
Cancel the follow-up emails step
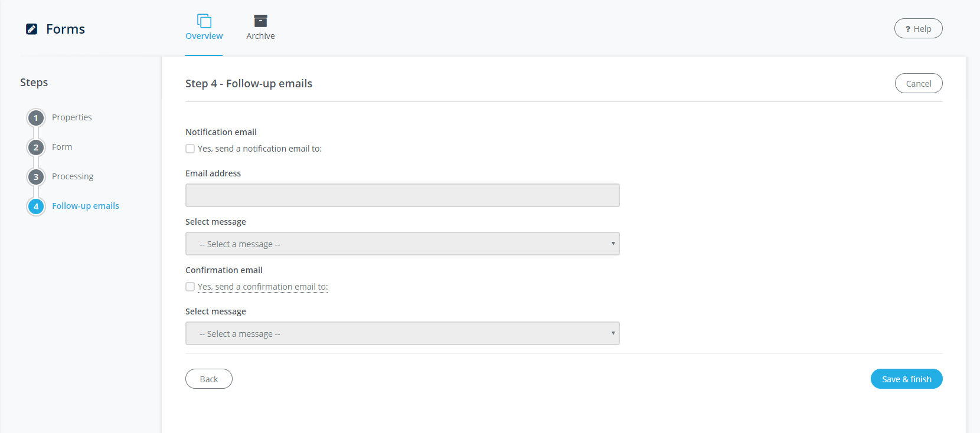click(x=918, y=83)
